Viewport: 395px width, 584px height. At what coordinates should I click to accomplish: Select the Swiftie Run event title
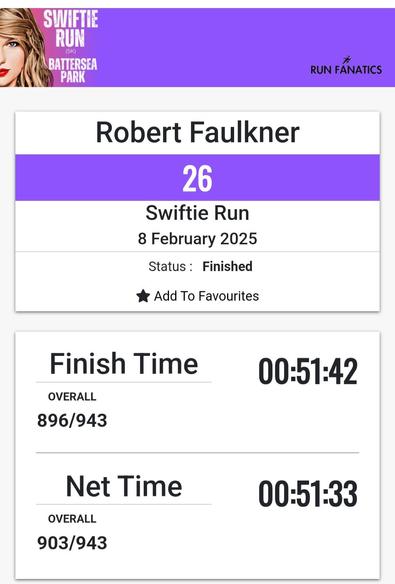point(197,213)
